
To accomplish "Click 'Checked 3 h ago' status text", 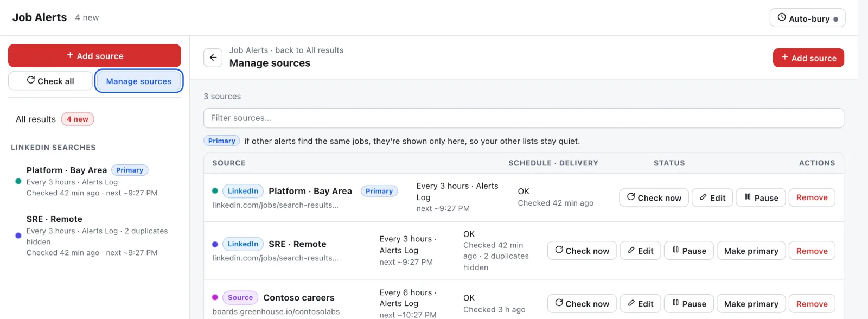I will (494, 309).
